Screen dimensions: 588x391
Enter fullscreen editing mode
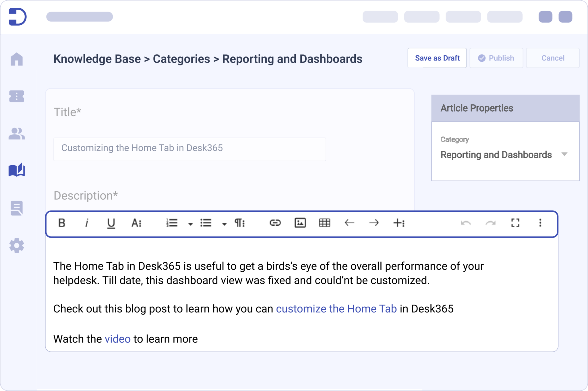[x=516, y=223]
